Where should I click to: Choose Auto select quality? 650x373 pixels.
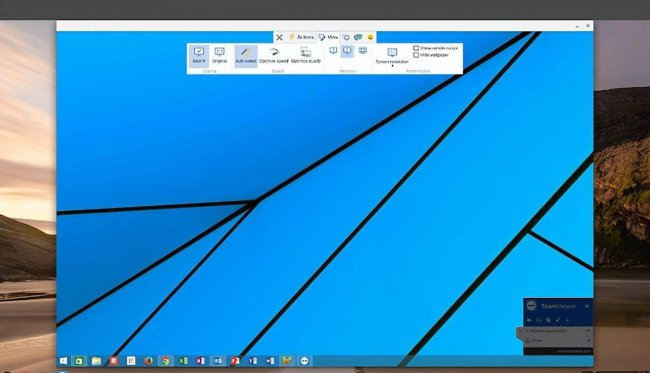tap(246, 56)
